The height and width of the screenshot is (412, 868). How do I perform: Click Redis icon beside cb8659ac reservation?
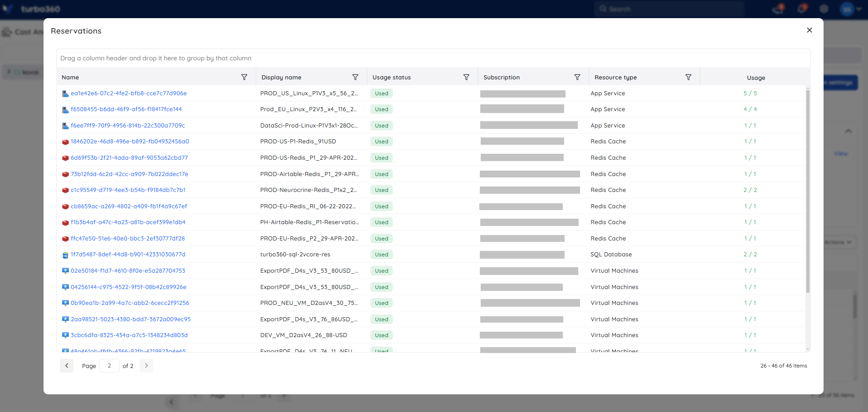tap(65, 206)
